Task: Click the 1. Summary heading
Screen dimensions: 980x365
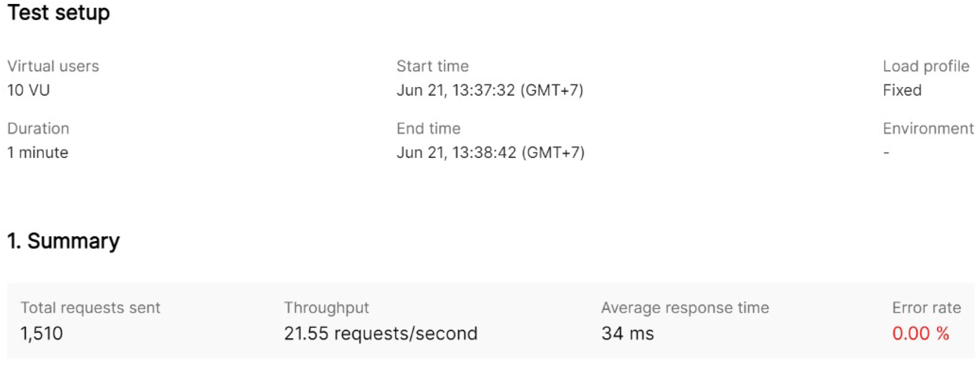Action: (63, 241)
